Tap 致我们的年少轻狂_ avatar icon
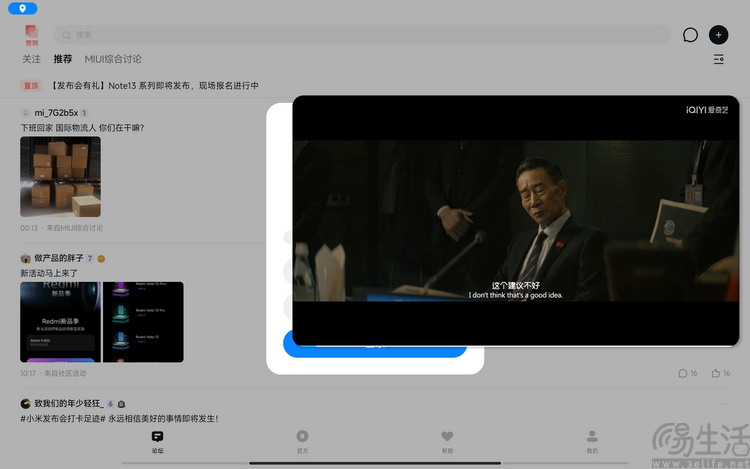 pyautogui.click(x=25, y=404)
